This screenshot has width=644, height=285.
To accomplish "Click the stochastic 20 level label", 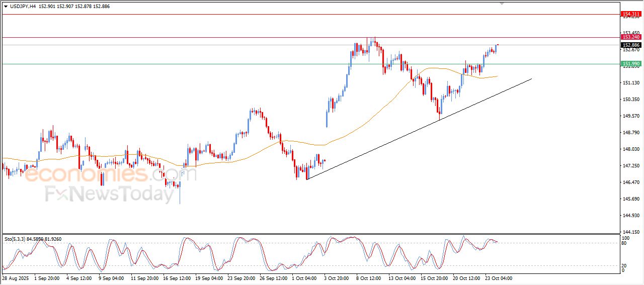I will pyautogui.click(x=625, y=265).
